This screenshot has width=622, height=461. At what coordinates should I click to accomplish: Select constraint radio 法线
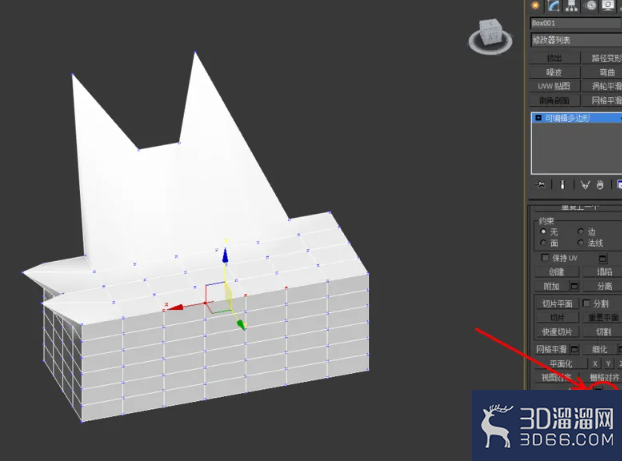(581, 242)
